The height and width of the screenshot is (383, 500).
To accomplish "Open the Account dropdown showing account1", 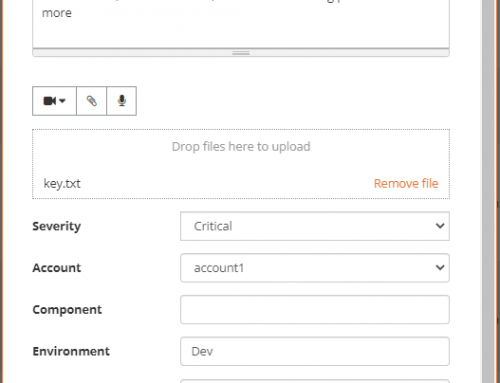I will pyautogui.click(x=315, y=268).
